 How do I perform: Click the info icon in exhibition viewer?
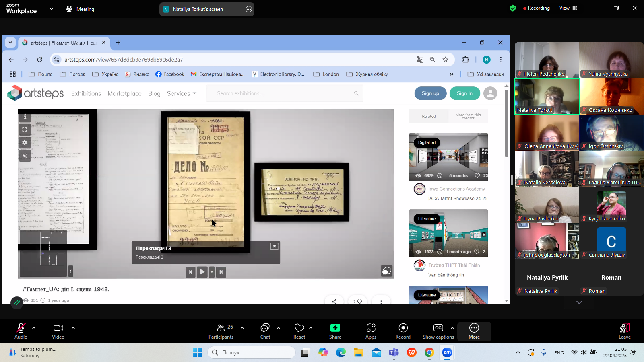25,117
